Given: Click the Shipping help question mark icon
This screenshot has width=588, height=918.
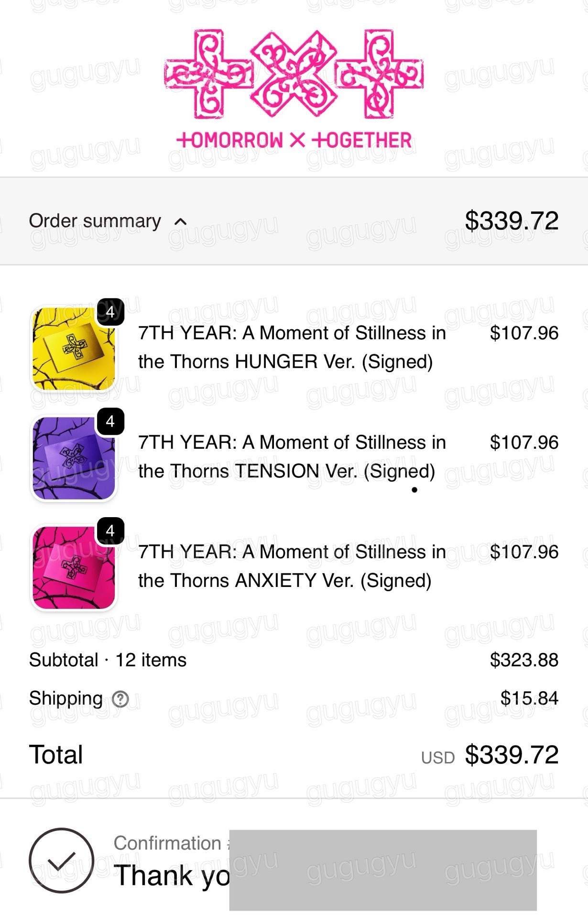Looking at the screenshot, I should click(120, 699).
